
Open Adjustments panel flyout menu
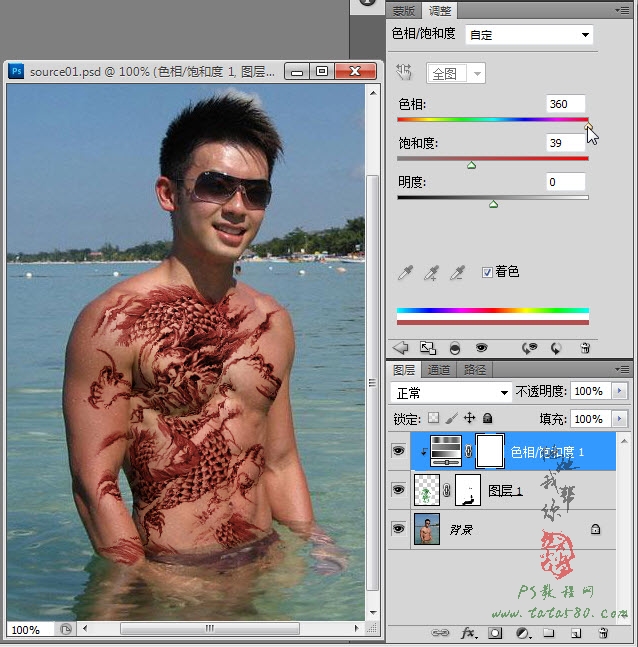pyautogui.click(x=623, y=10)
